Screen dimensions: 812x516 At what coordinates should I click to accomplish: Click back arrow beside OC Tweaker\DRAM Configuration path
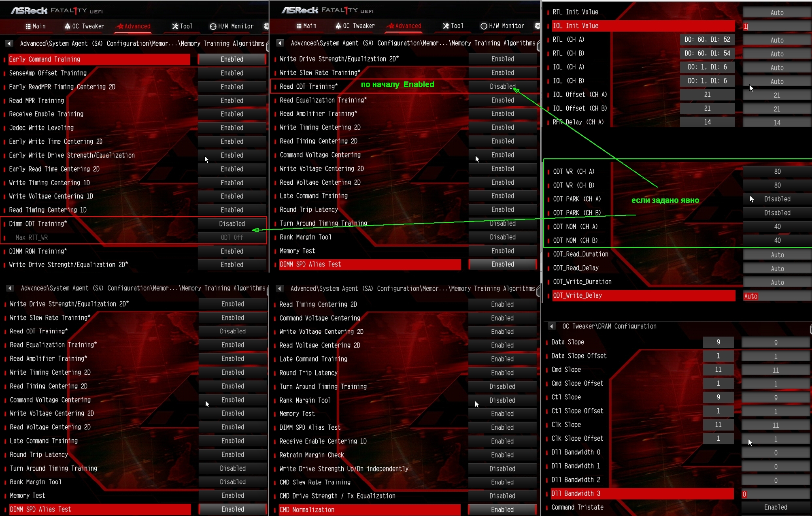[551, 326]
